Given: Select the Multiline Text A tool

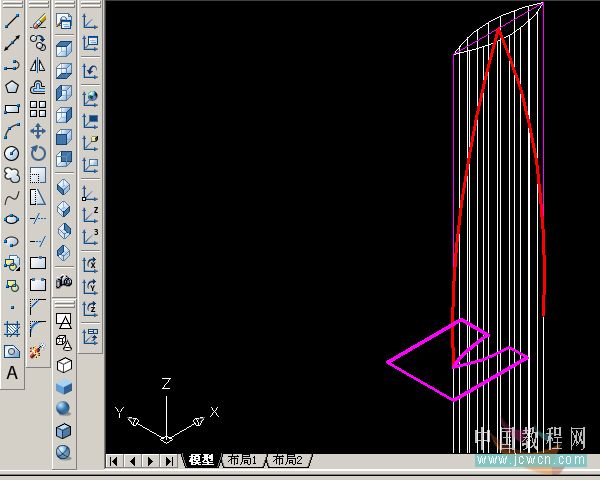Looking at the screenshot, I should tap(12, 373).
